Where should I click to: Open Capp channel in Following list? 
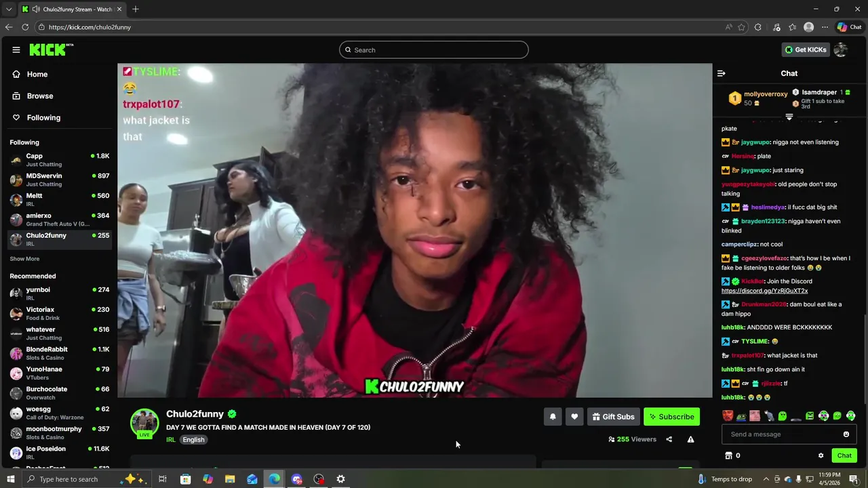(60, 160)
